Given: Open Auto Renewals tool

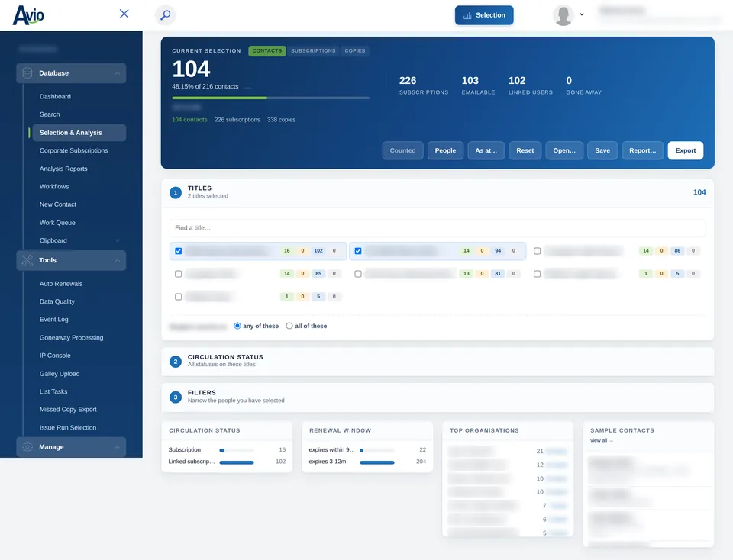Looking at the screenshot, I should point(61,284).
